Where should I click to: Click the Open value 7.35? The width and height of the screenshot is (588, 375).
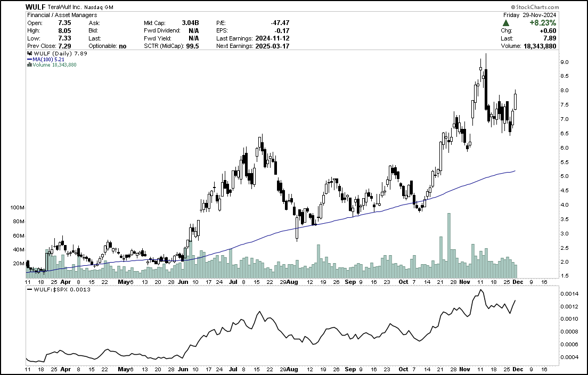(64, 23)
